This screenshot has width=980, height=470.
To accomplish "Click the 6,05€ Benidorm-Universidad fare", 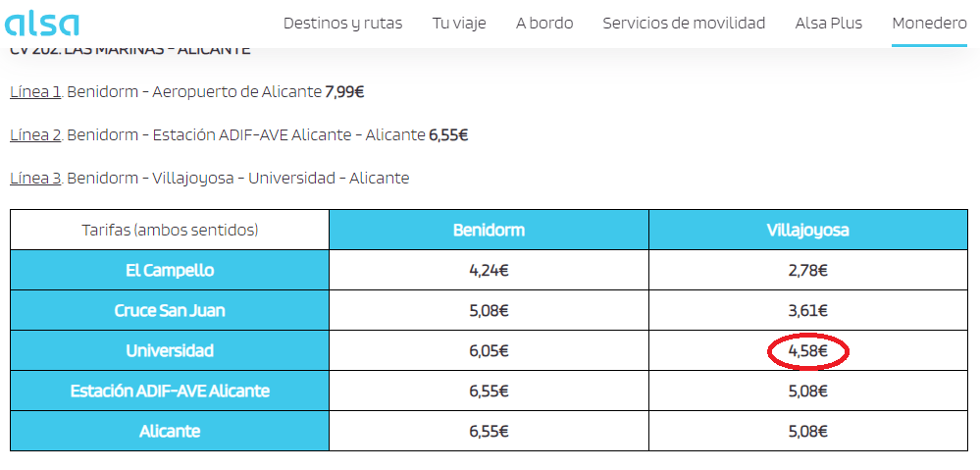I will [489, 351].
